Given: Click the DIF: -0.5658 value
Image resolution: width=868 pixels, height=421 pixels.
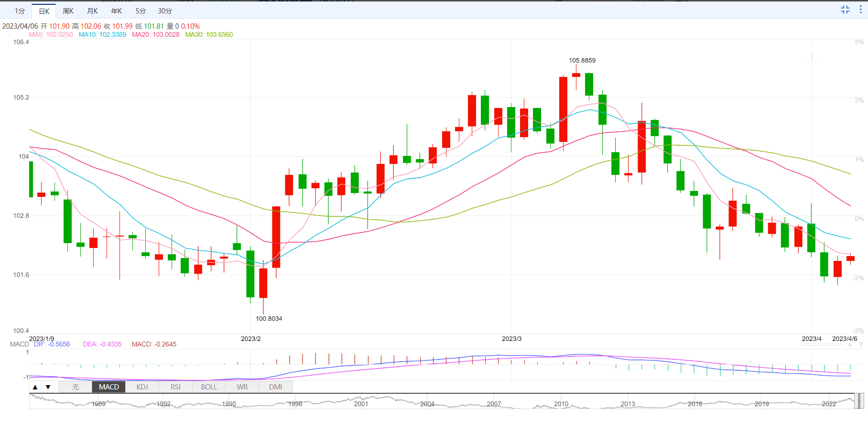Looking at the screenshot, I should (52, 344).
